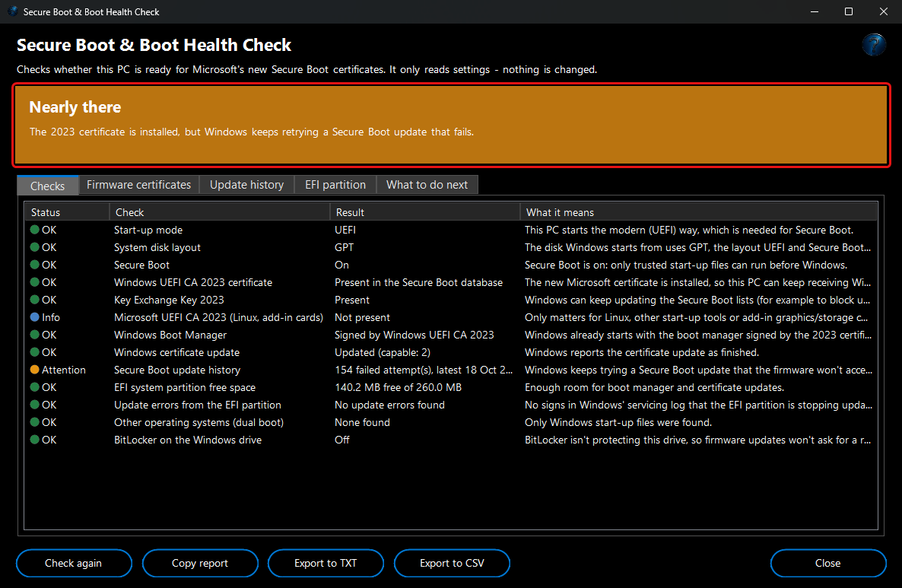
Task: Select the Secure Boot update history row
Action: coord(451,370)
